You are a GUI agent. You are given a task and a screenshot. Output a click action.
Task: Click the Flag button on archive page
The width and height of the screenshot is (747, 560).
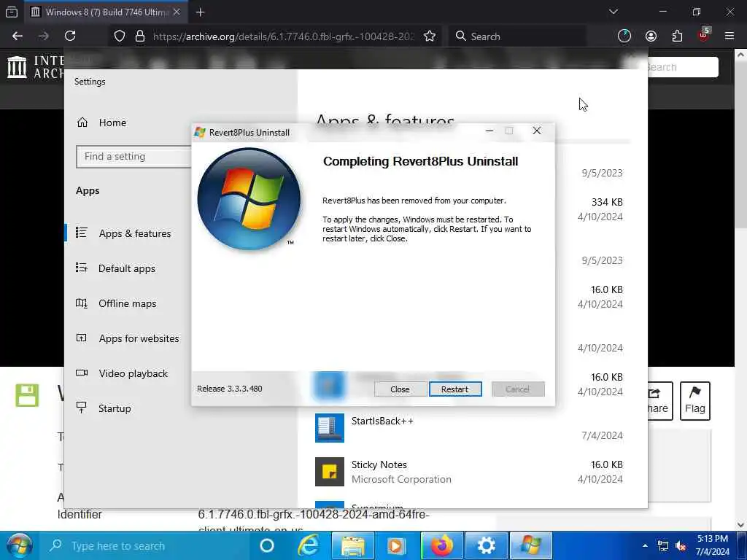pos(695,401)
